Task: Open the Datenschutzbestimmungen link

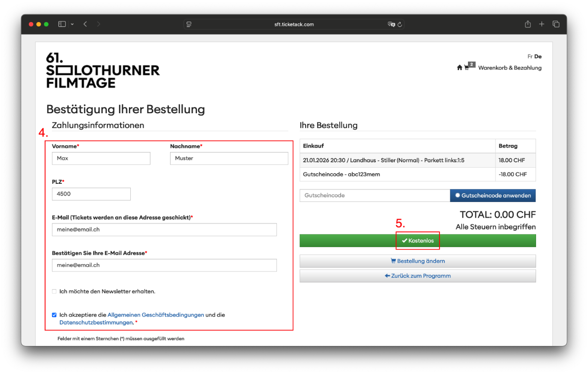Action: click(96, 323)
